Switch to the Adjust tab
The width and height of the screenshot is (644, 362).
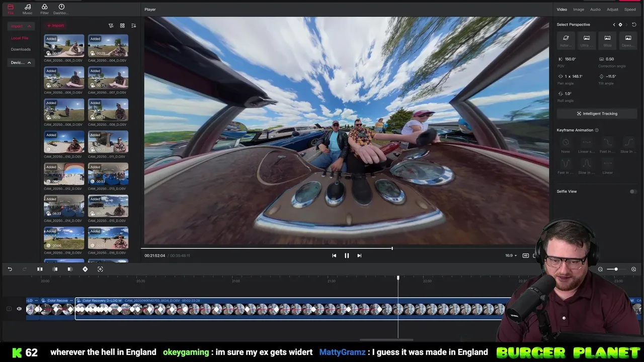[x=612, y=10]
